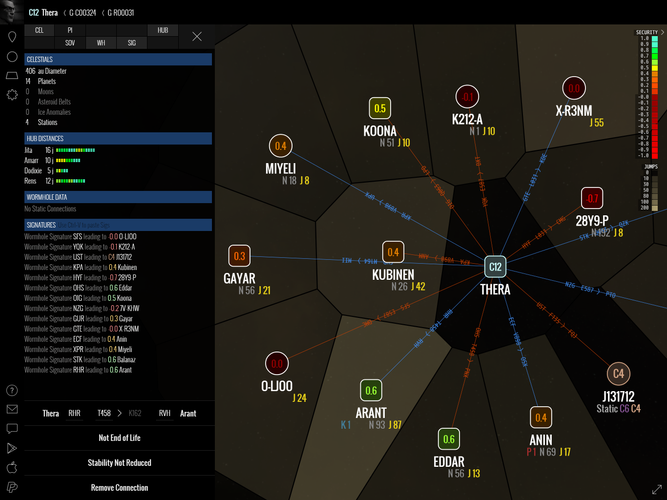
Task: Open region G R00031 breadcrumb
Action: (x=121, y=13)
